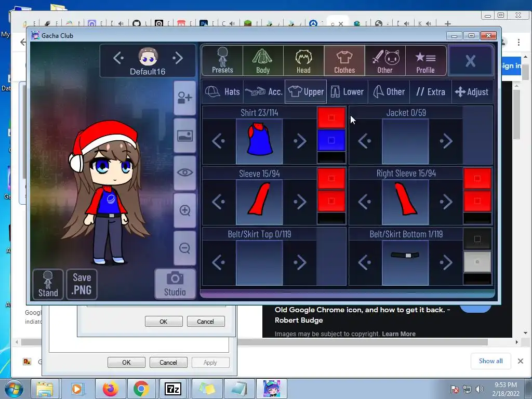Select previous Shirt style
The image size is (532, 399).
point(219,141)
